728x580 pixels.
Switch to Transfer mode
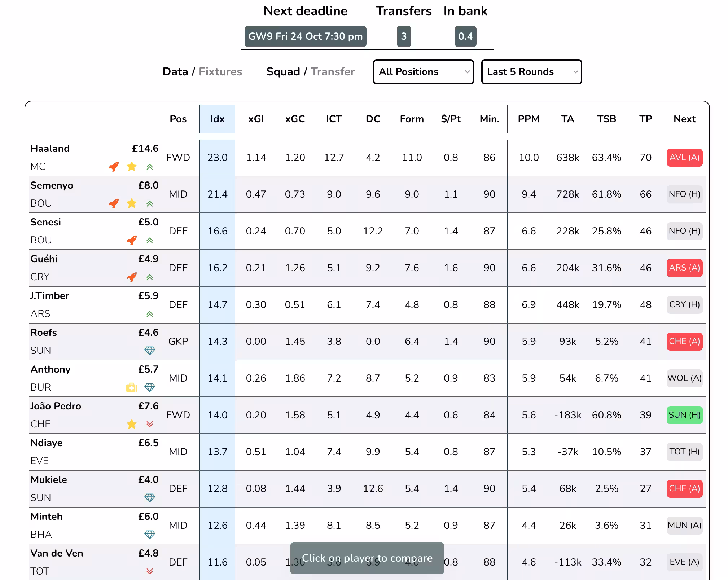click(333, 72)
